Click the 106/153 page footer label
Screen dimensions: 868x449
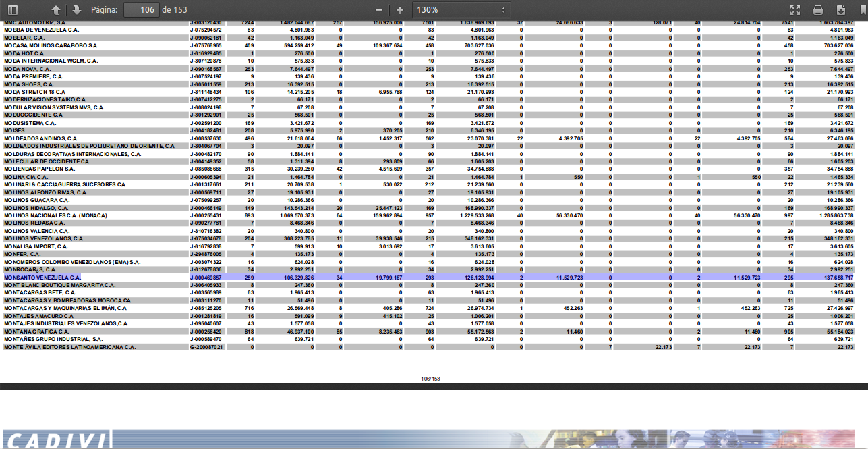click(x=430, y=379)
